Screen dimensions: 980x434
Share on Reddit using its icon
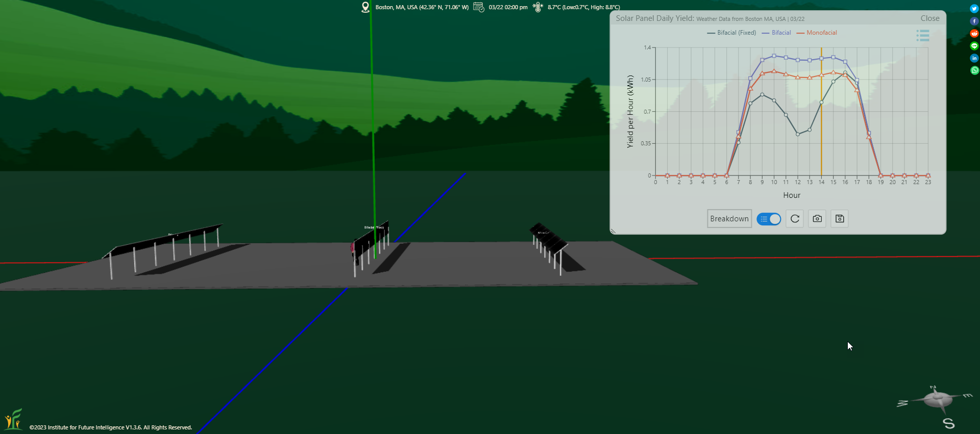pos(974,33)
